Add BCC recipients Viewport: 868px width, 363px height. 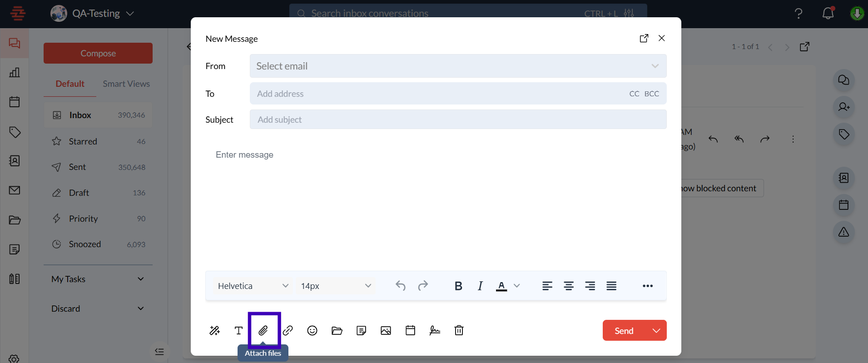coord(652,94)
